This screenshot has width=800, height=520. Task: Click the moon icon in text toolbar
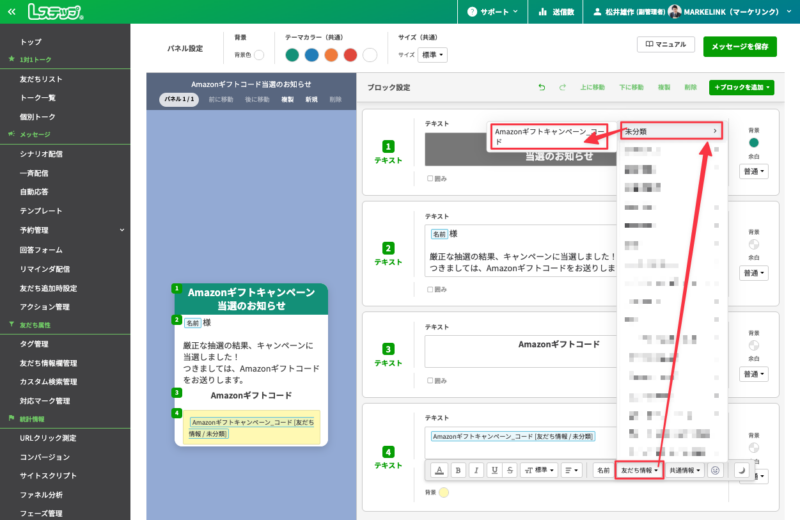[x=742, y=469]
